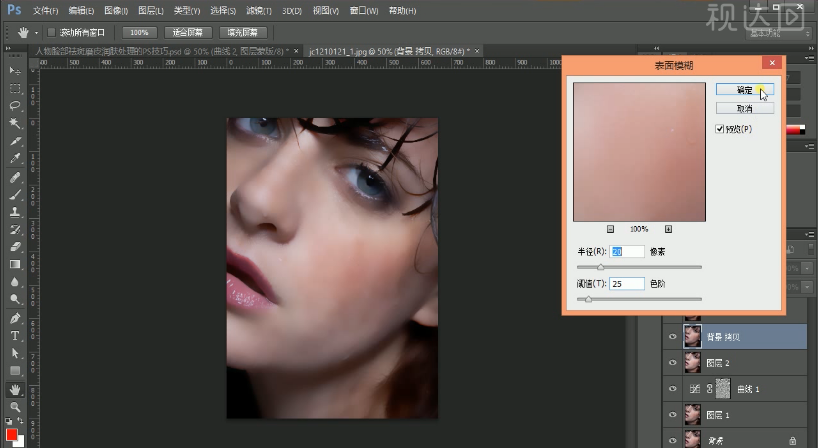Enable the 滚动所有窗口 checkbox
The image size is (818, 448).
point(51,32)
